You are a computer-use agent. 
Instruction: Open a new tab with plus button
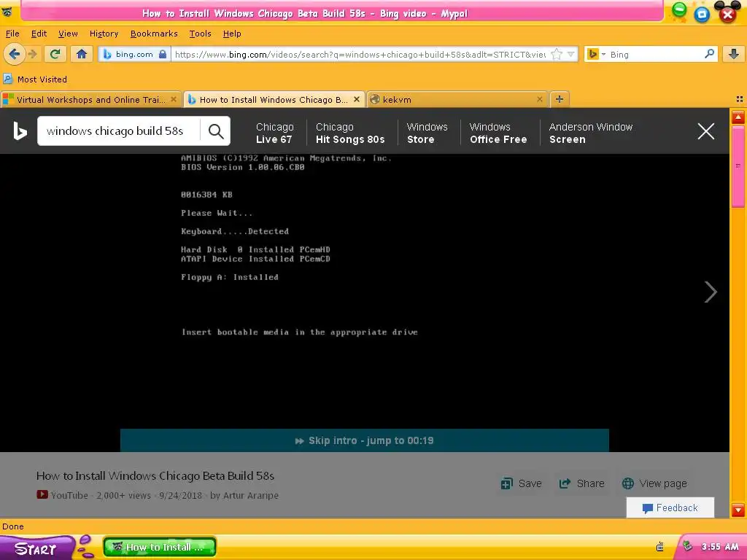pos(560,99)
